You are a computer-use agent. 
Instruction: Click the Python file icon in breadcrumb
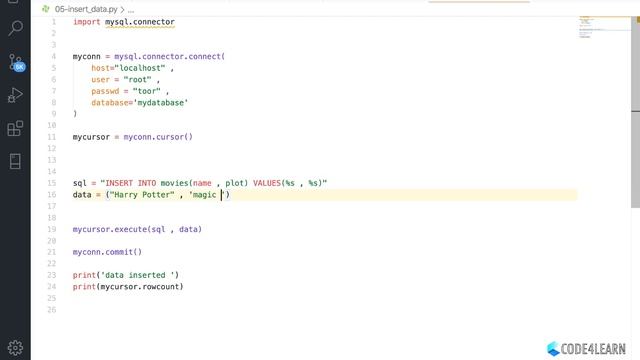click(x=46, y=9)
